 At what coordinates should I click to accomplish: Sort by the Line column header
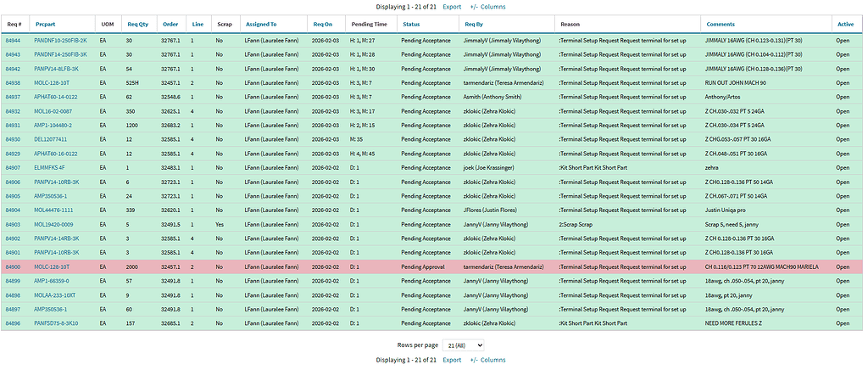pos(198,25)
